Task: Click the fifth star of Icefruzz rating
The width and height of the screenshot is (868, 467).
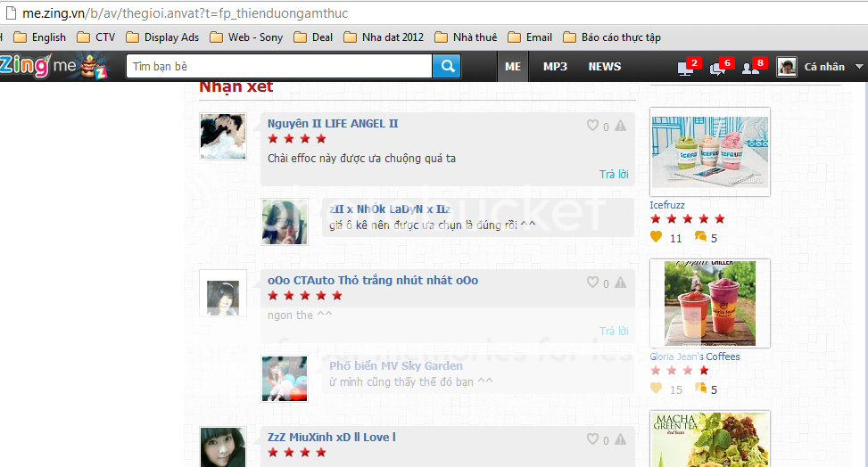Action: coord(720,219)
